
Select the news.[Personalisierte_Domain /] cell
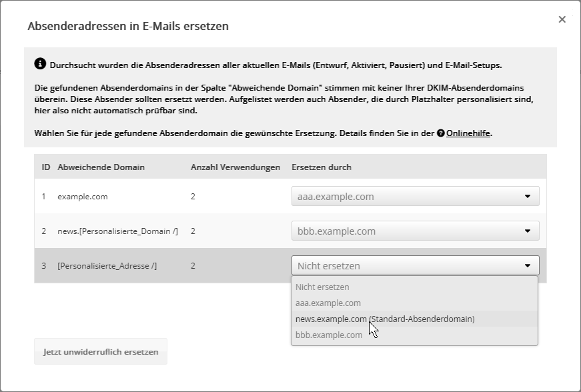point(117,231)
